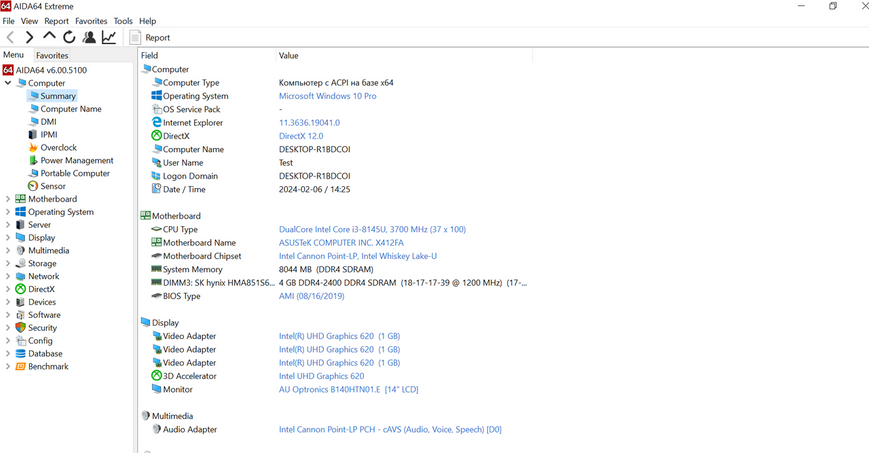Open the graph chart toolbar icon

click(109, 37)
